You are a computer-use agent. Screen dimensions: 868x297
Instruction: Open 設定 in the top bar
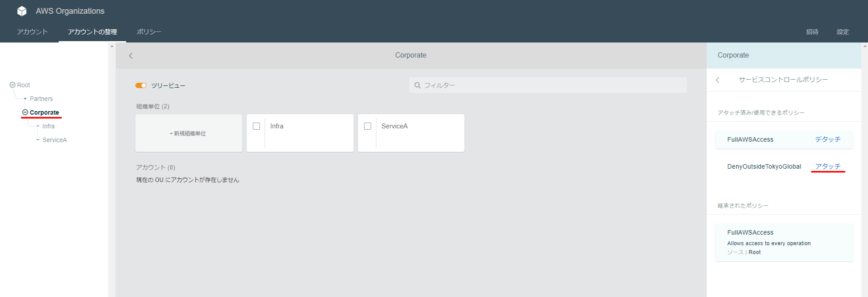point(842,32)
